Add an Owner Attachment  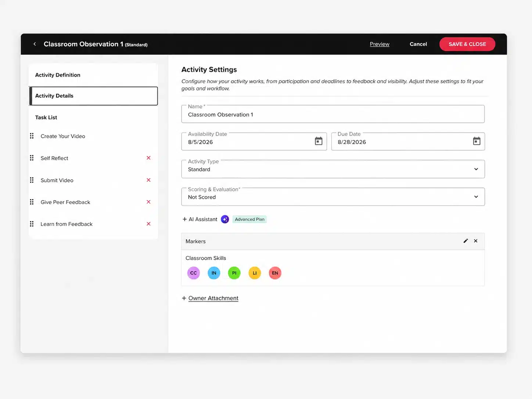coord(213,298)
